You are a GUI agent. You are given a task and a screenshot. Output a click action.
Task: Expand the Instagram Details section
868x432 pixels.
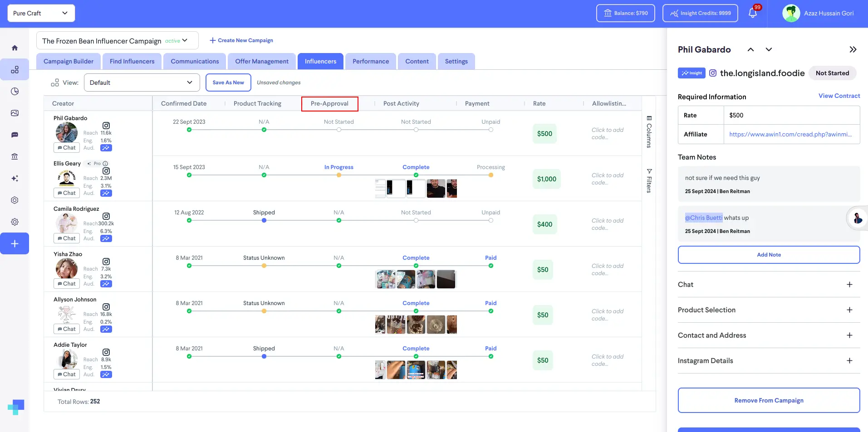coord(769,361)
